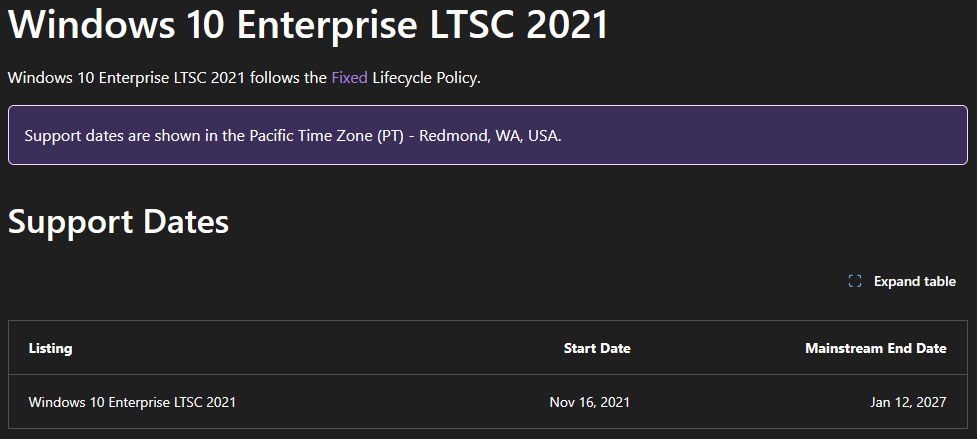
Task: Click the Expand table icon
Action: click(854, 282)
